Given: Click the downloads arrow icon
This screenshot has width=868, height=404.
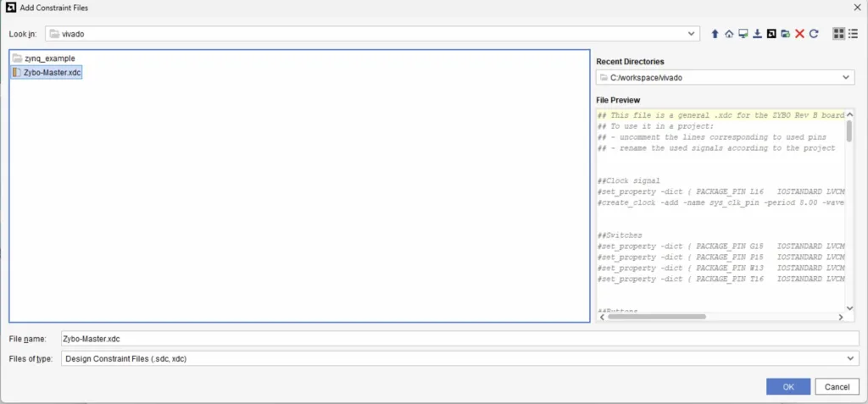Looking at the screenshot, I should tap(757, 34).
